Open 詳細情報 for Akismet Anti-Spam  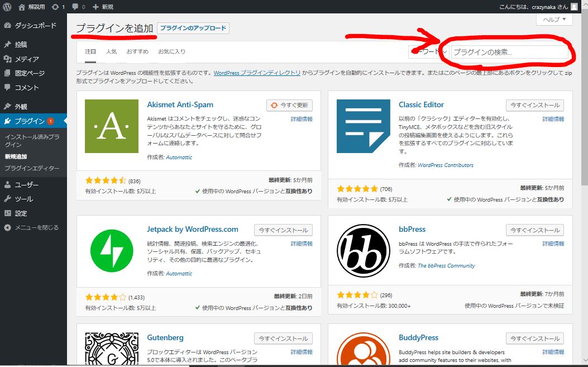click(x=302, y=120)
